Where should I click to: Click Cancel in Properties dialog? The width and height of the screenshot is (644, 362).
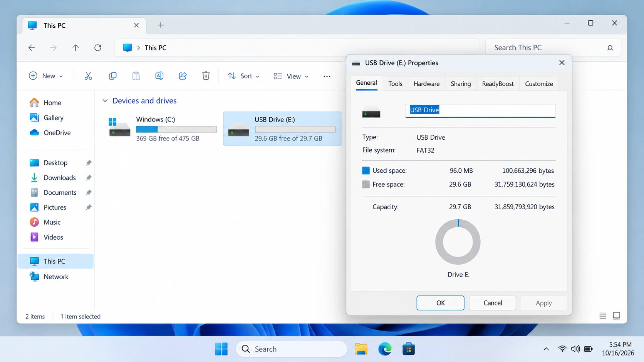pos(493,303)
